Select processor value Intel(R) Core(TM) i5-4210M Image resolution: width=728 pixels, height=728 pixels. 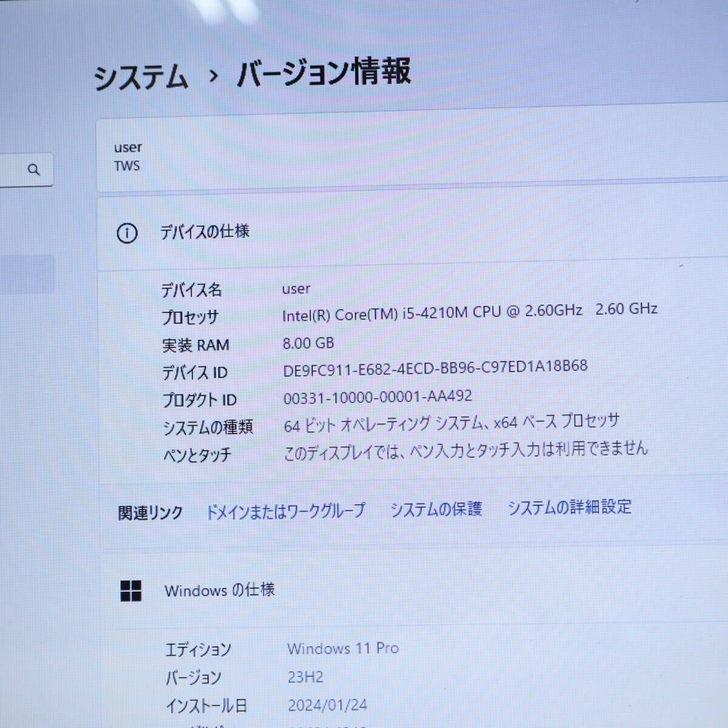[x=470, y=312]
